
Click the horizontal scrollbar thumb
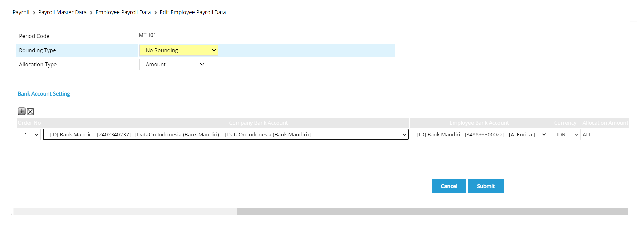tap(432, 211)
